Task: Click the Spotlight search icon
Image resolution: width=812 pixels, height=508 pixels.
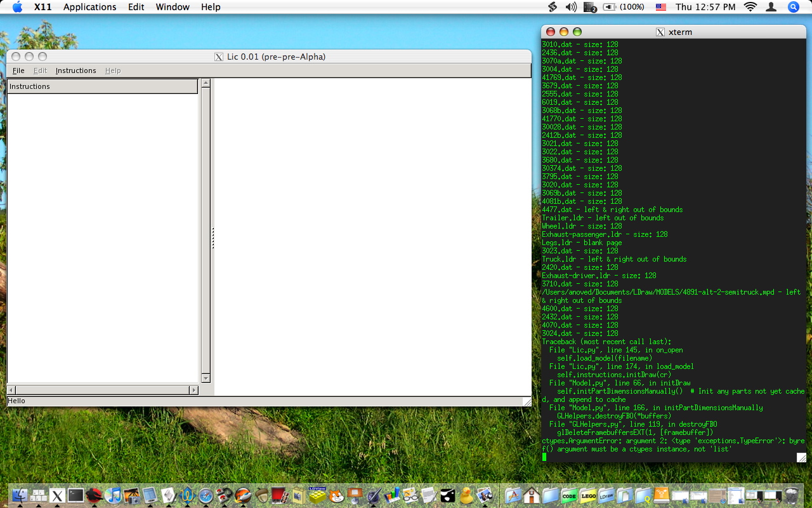Action: tap(793, 7)
